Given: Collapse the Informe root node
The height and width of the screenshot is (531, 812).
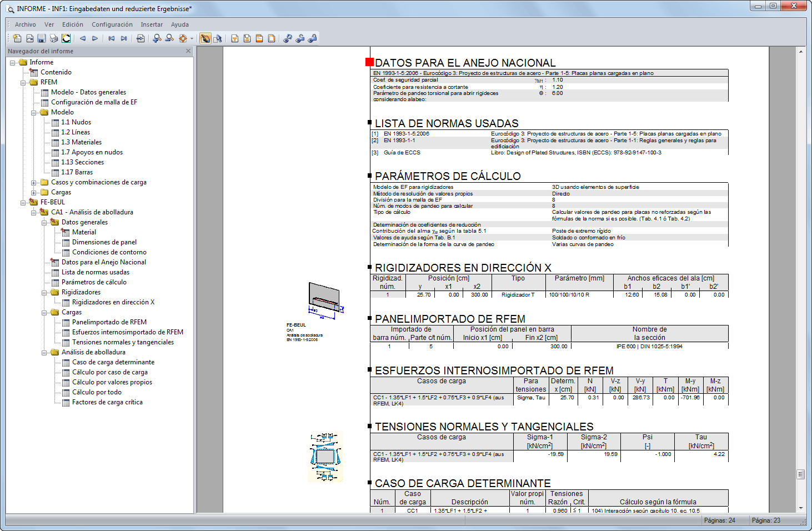Looking at the screenshot, I should [x=13, y=63].
